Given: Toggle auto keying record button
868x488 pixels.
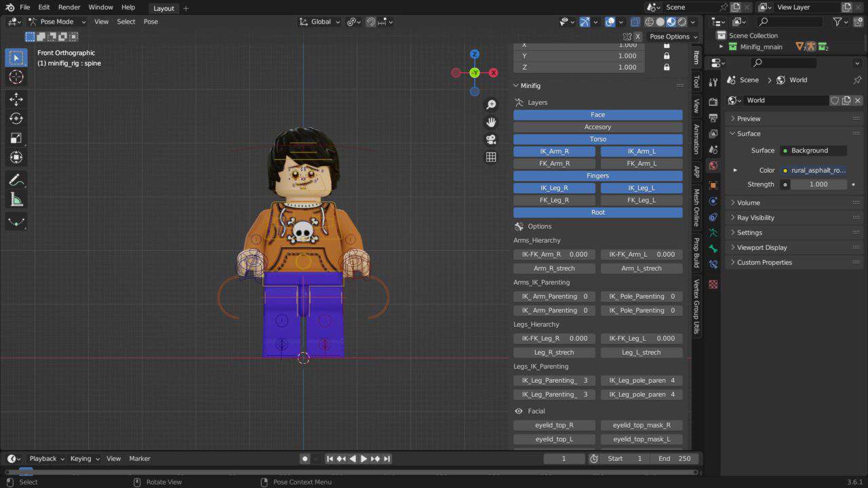Looking at the screenshot, I should tap(304, 459).
